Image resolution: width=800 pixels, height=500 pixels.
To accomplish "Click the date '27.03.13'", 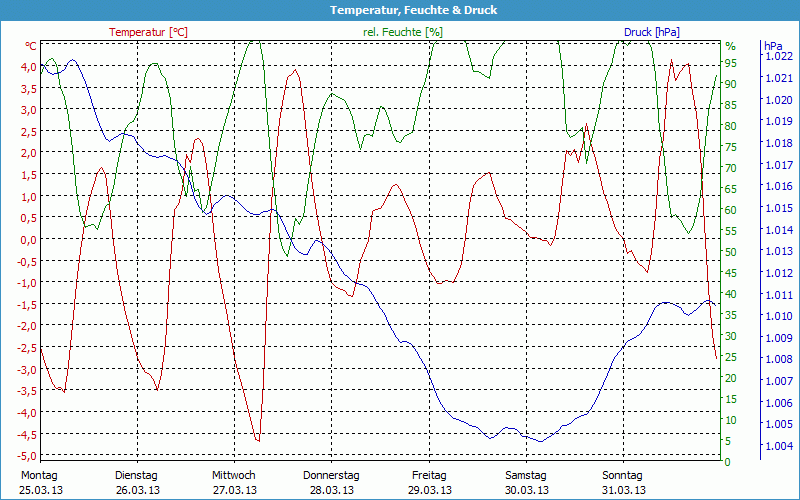I will [x=235, y=490].
